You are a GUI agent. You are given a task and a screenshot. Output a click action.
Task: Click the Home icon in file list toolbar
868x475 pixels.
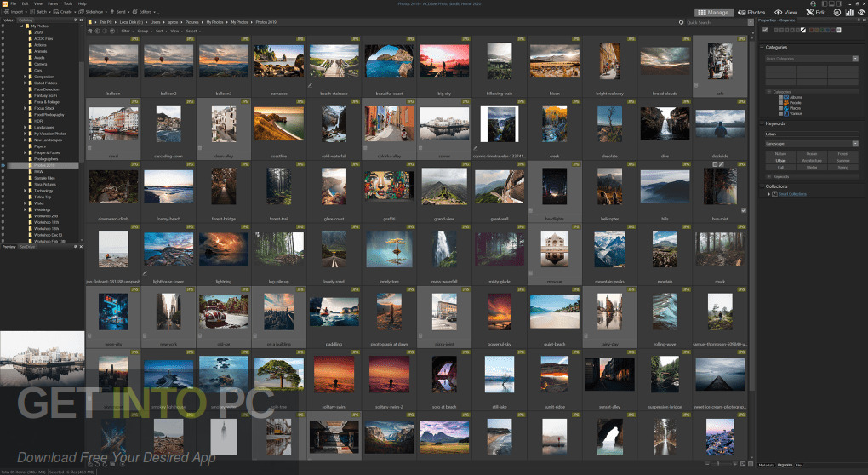pos(89,31)
